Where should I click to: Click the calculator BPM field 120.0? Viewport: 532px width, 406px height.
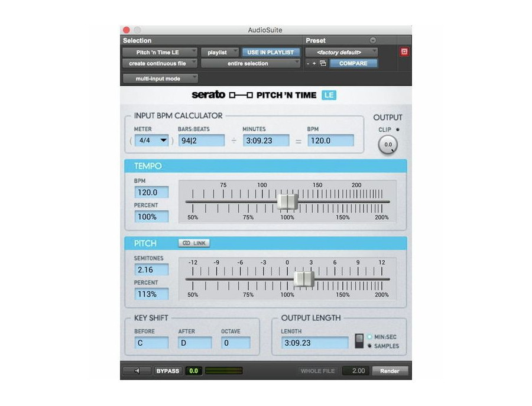click(x=330, y=141)
